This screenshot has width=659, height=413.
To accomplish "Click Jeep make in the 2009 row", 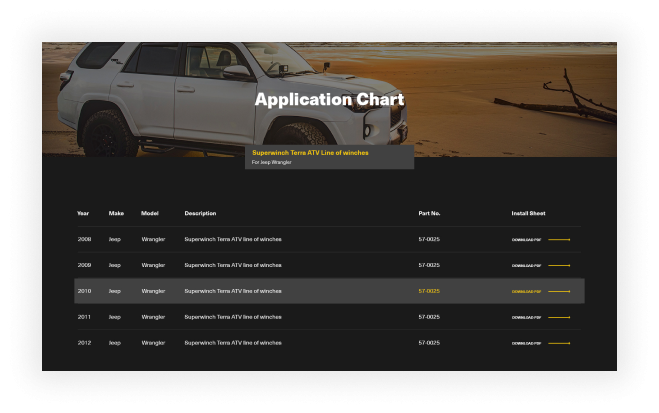I will (x=115, y=266).
